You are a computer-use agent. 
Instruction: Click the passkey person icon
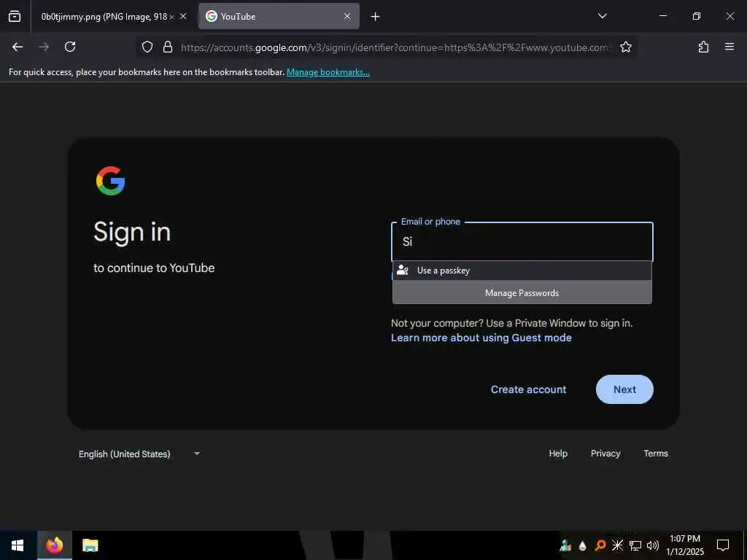(403, 271)
